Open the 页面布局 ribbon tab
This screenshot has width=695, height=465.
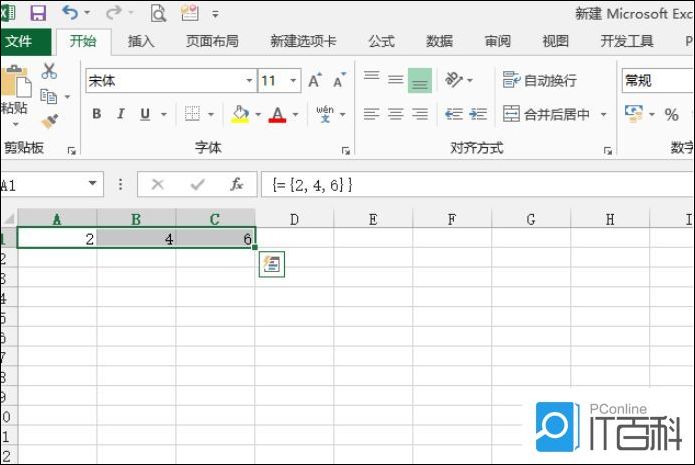pos(212,42)
